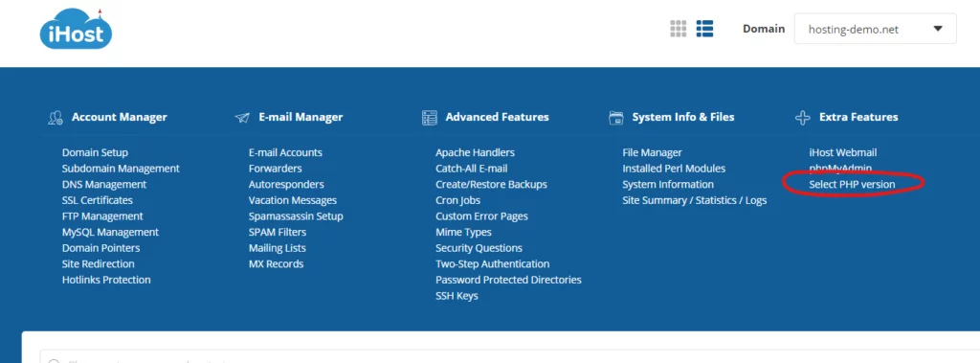This screenshot has height=363, width=980.
Task: Open Domain Setup
Action: (95, 152)
